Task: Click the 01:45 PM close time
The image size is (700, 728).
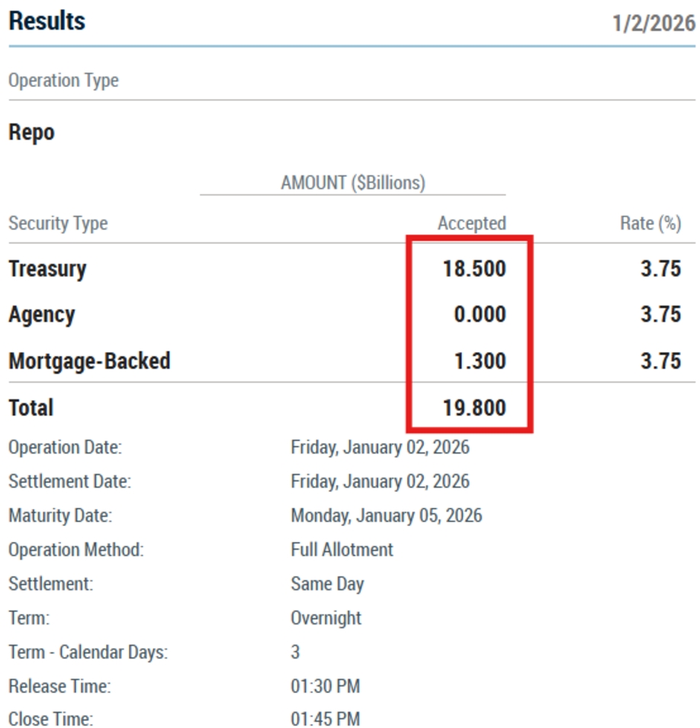Action: [325, 719]
